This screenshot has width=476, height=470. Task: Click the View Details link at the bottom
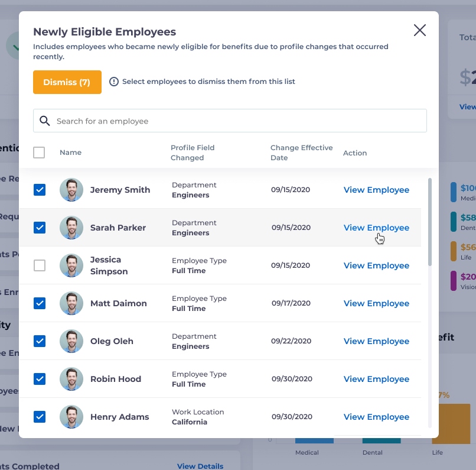click(x=200, y=466)
